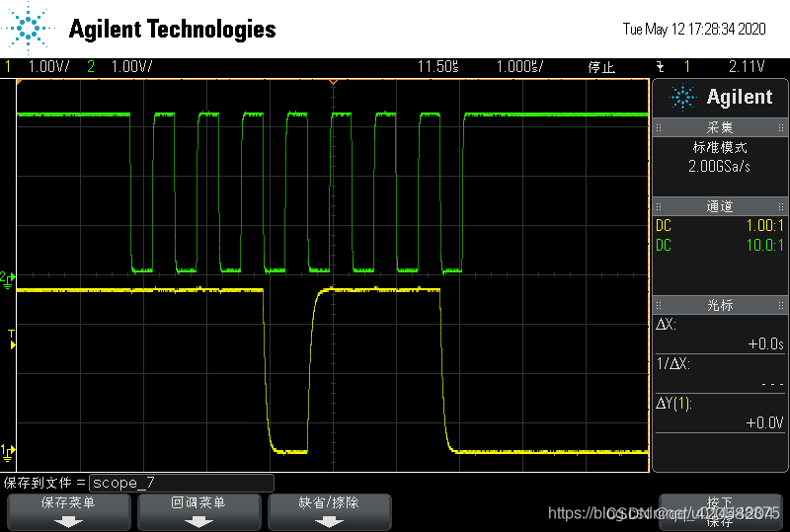Click the falling edge trigger icon

[x=660, y=66]
